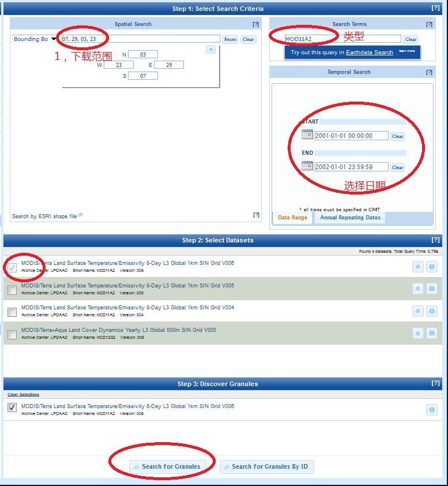Image resolution: width=448 pixels, height=486 pixels.
Task: Switch to Date Range tab
Action: (x=292, y=218)
